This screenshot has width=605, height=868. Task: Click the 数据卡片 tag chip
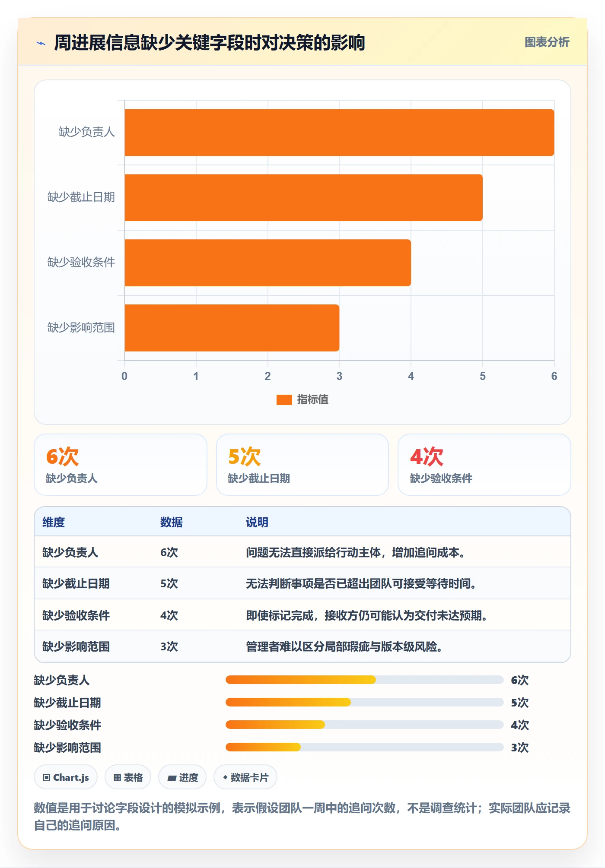(245, 777)
